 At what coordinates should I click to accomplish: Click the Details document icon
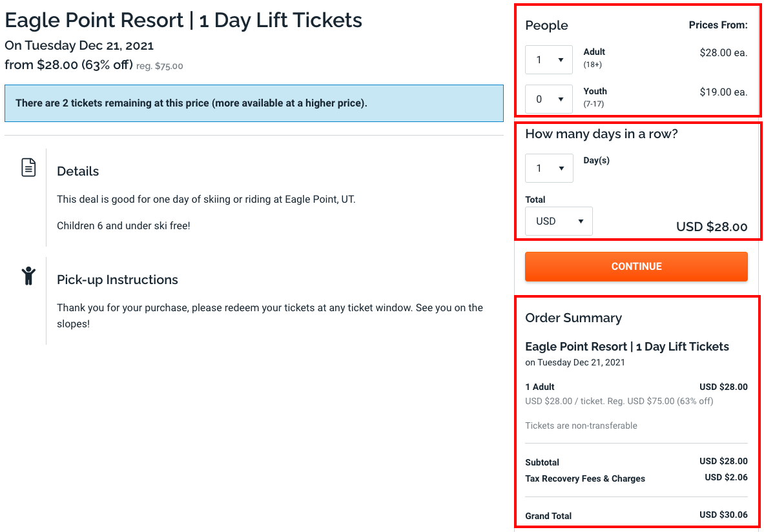(28, 168)
